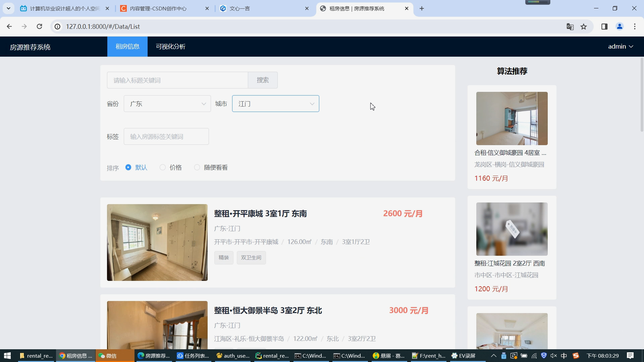Image resolution: width=644 pixels, height=362 pixels.
Task: Click 双卫生间 tag on listing
Action: 251,258
